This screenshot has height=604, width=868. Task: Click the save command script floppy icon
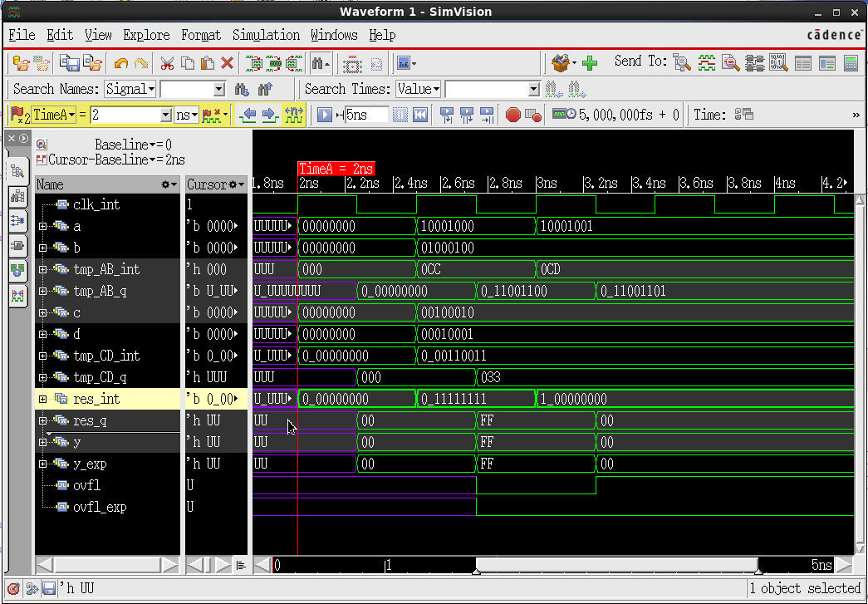[x=70, y=64]
